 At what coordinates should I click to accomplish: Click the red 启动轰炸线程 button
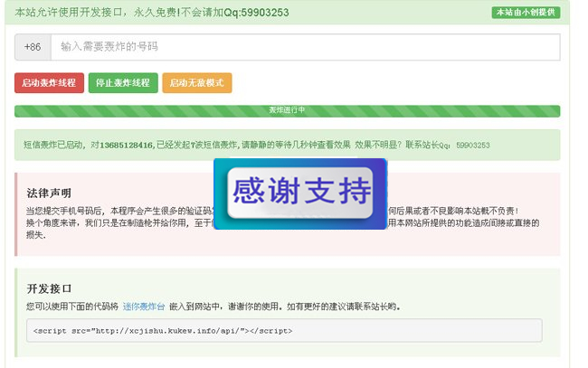click(49, 83)
